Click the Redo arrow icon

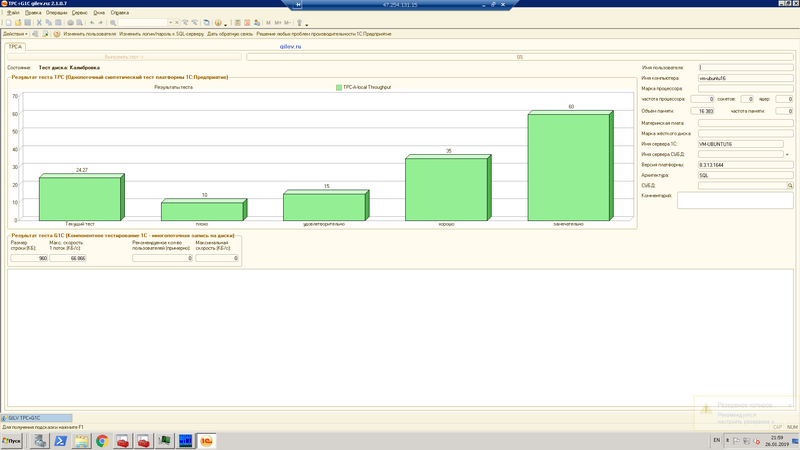[101, 23]
